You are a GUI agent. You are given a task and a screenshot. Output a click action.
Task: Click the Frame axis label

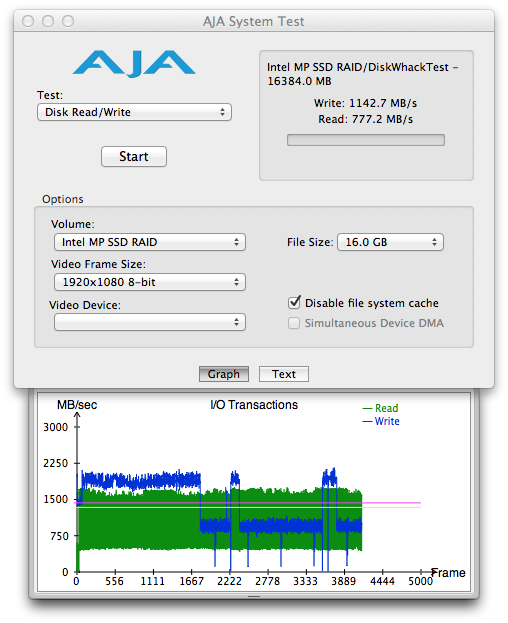point(448,573)
